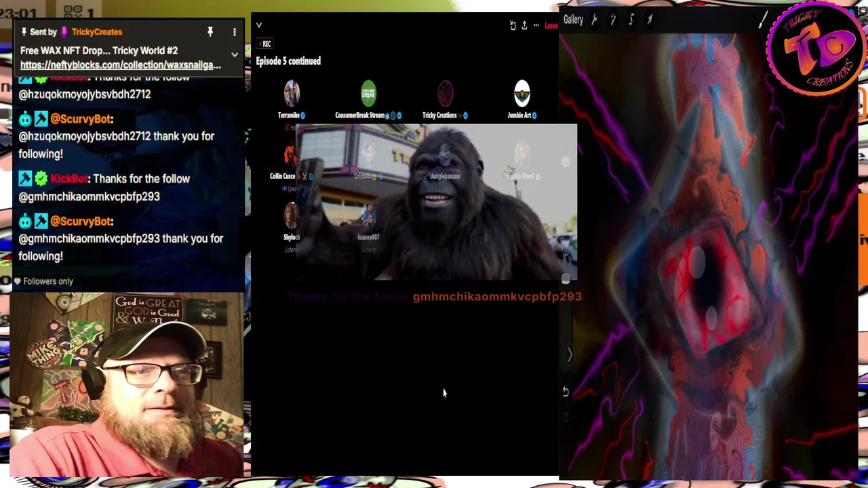The height and width of the screenshot is (488, 868).
Task: Collapse the Space with the down chevron
Action: (258, 25)
